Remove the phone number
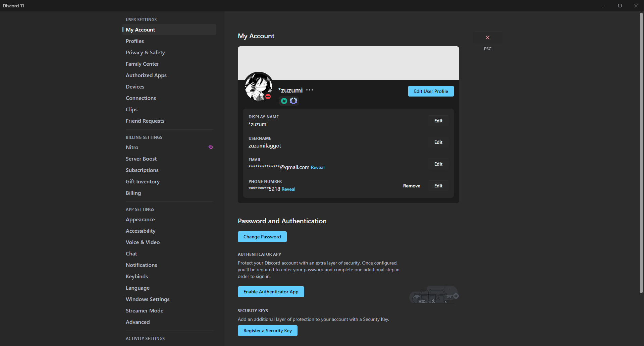644x346 pixels. coord(412,186)
